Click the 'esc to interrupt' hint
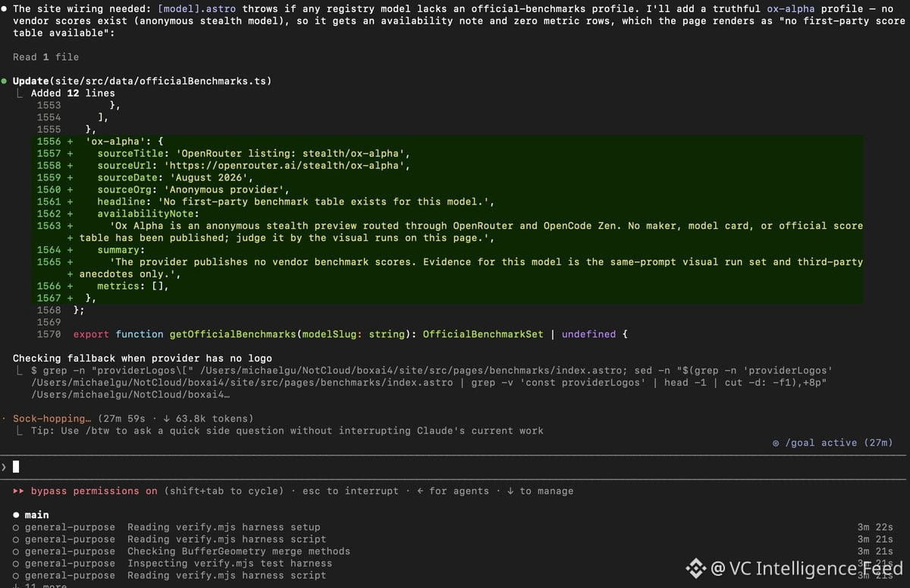 click(350, 491)
